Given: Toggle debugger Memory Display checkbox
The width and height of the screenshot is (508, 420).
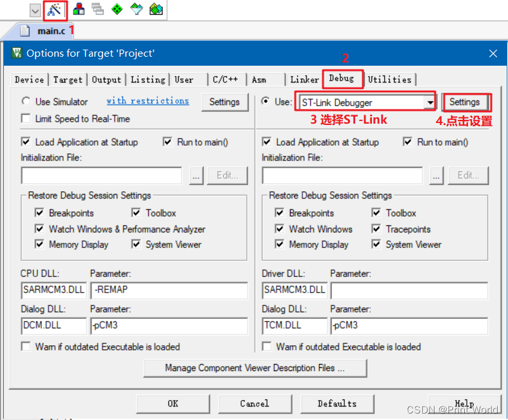Looking at the screenshot, I should [279, 244].
